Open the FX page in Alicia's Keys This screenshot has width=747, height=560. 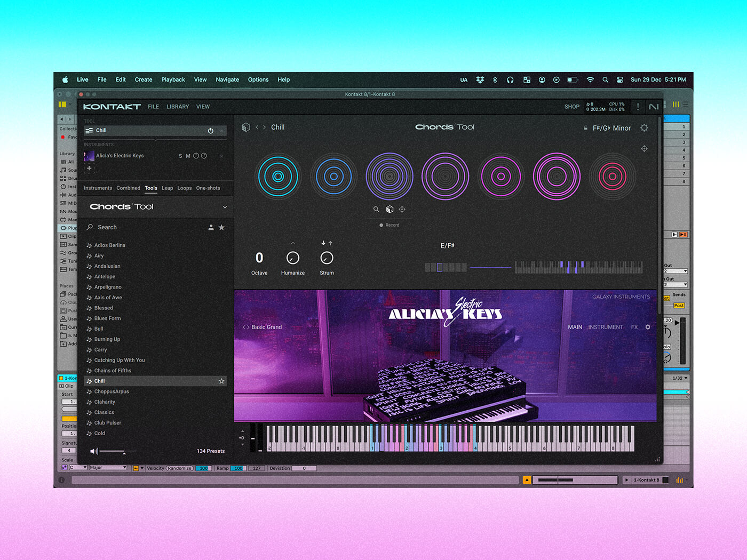pos(634,327)
